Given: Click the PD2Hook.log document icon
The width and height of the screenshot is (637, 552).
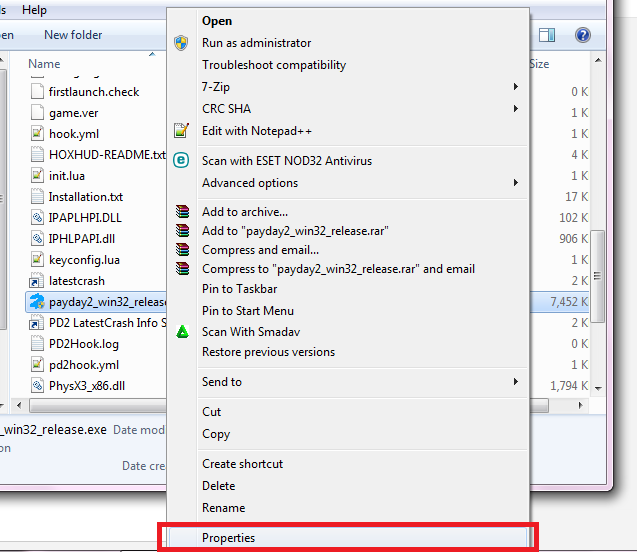Looking at the screenshot, I should [37, 344].
